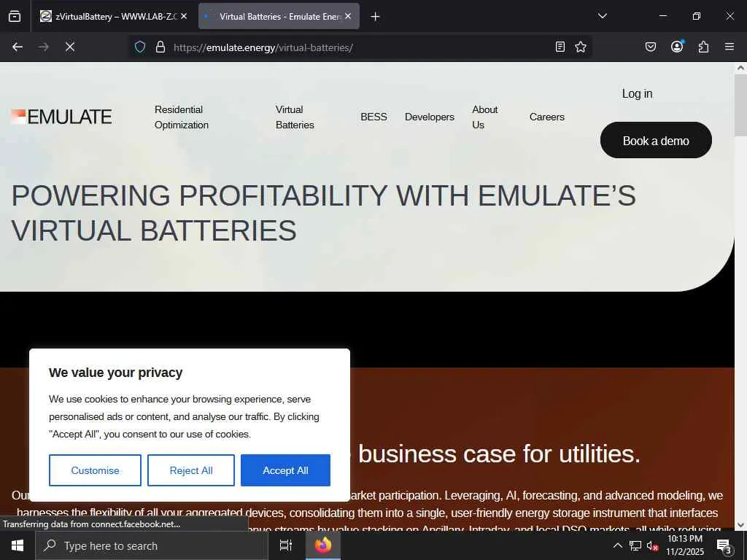Click scrollbar up arrow
Screen dimensions: 747x560
[x=740, y=68]
